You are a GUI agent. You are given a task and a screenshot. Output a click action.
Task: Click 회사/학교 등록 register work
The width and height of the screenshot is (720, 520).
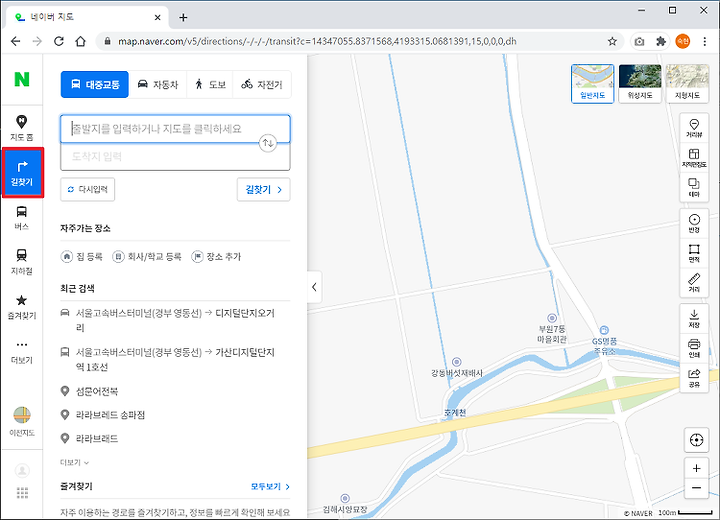click(147, 256)
